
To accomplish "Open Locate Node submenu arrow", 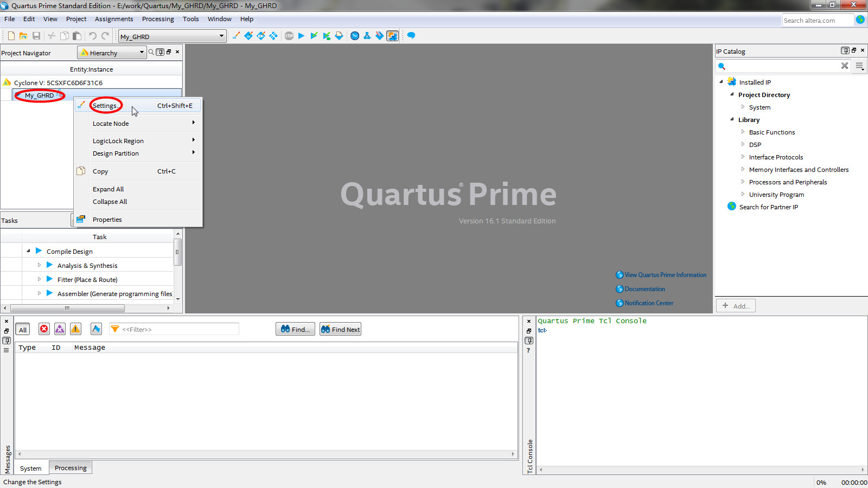I will (193, 123).
